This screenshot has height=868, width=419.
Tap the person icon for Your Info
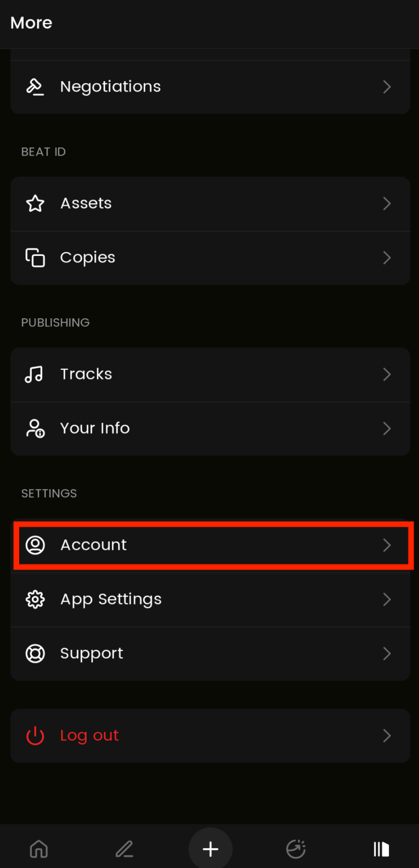(35, 428)
